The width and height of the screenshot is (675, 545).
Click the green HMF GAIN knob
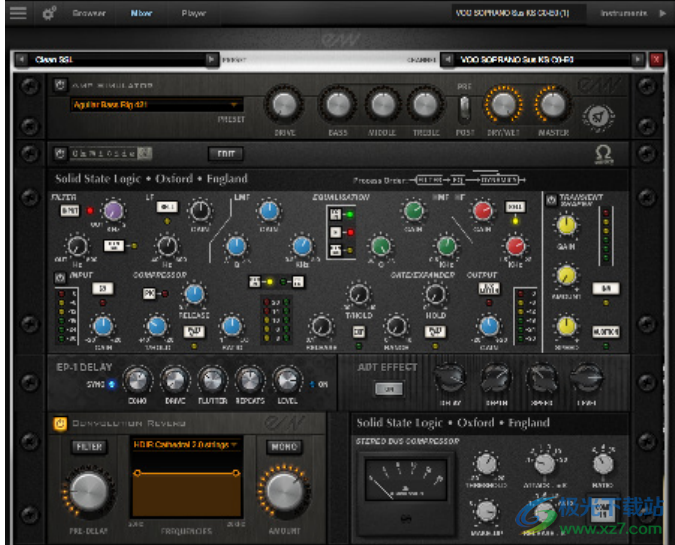coord(413,211)
